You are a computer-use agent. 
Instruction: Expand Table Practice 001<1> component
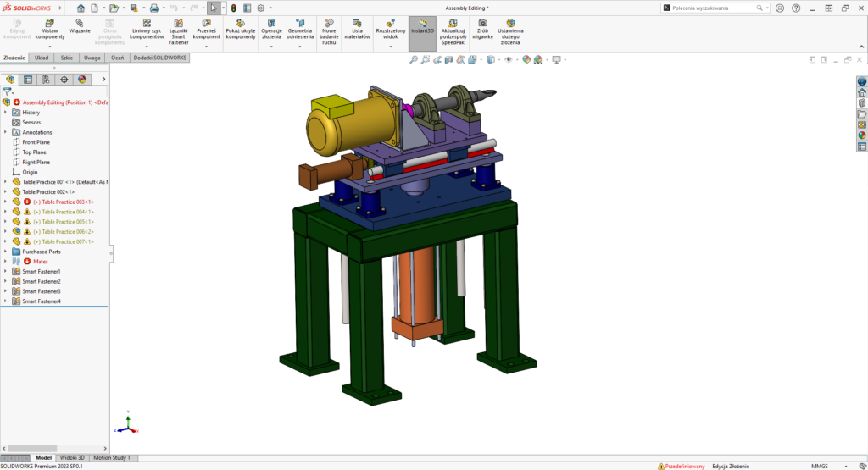coord(6,182)
